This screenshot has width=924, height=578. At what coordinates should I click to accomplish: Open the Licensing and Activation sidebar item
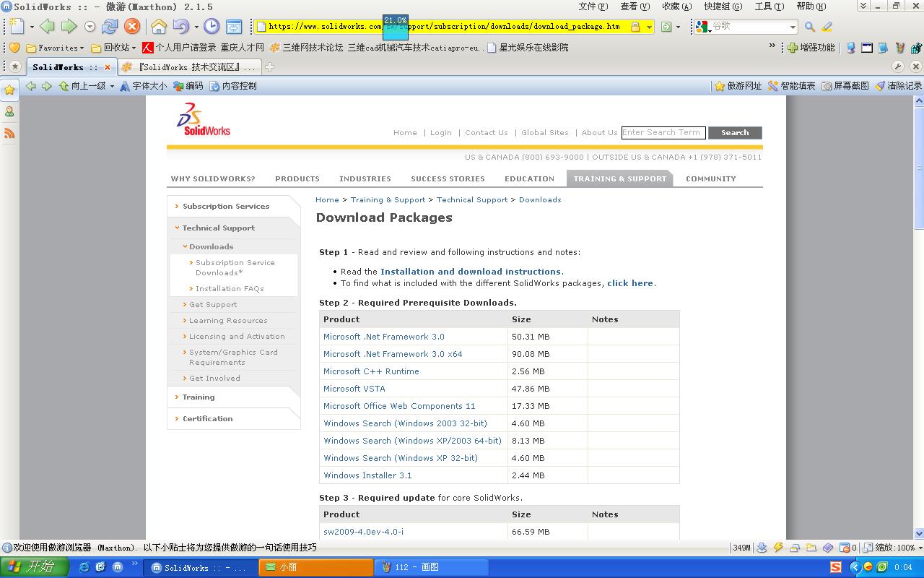(x=237, y=337)
